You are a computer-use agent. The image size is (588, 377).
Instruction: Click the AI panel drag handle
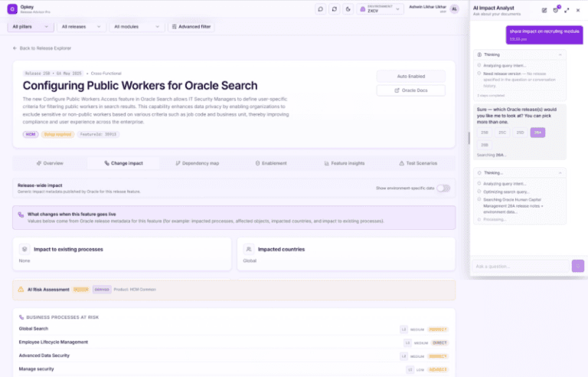pos(469,138)
